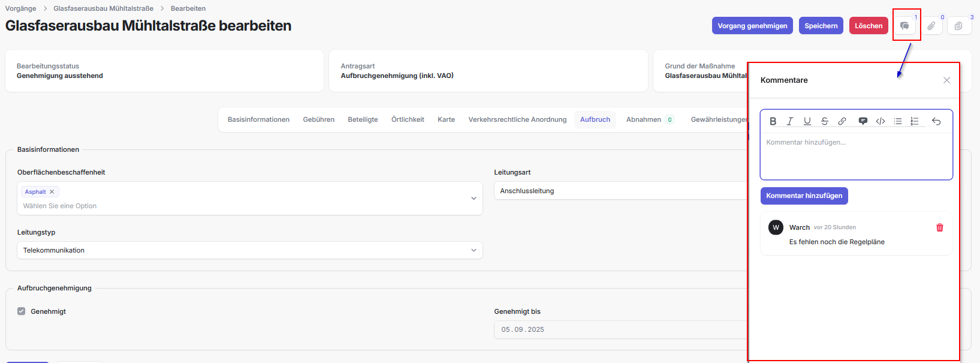Screen dimensions: 980x363
Task: Switch to the Gebühren tab
Action: [318, 119]
